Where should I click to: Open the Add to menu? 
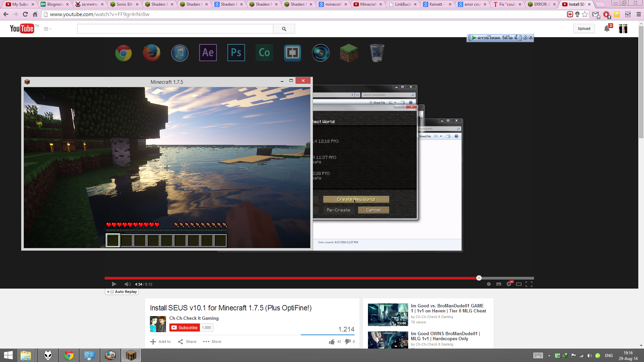pos(161,342)
